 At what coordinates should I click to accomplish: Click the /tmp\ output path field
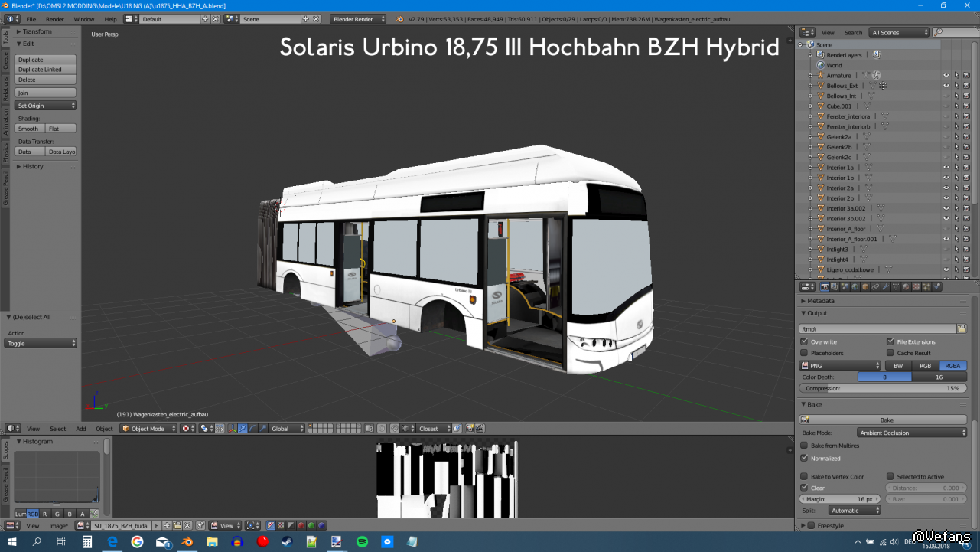(877, 328)
